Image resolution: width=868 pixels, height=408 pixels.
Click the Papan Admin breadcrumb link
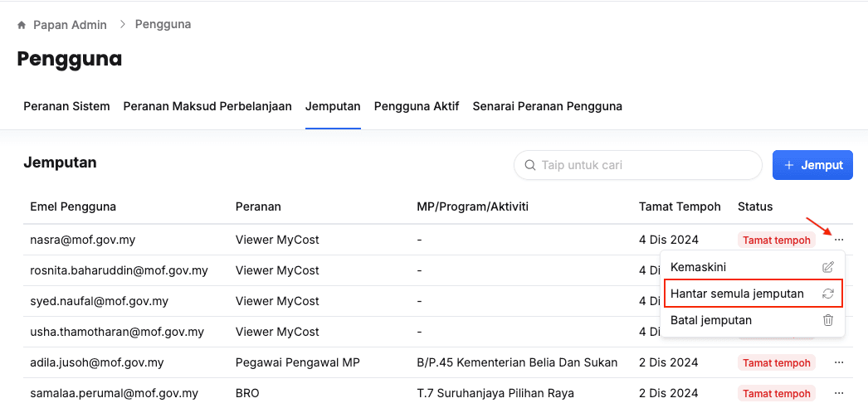coord(70,25)
